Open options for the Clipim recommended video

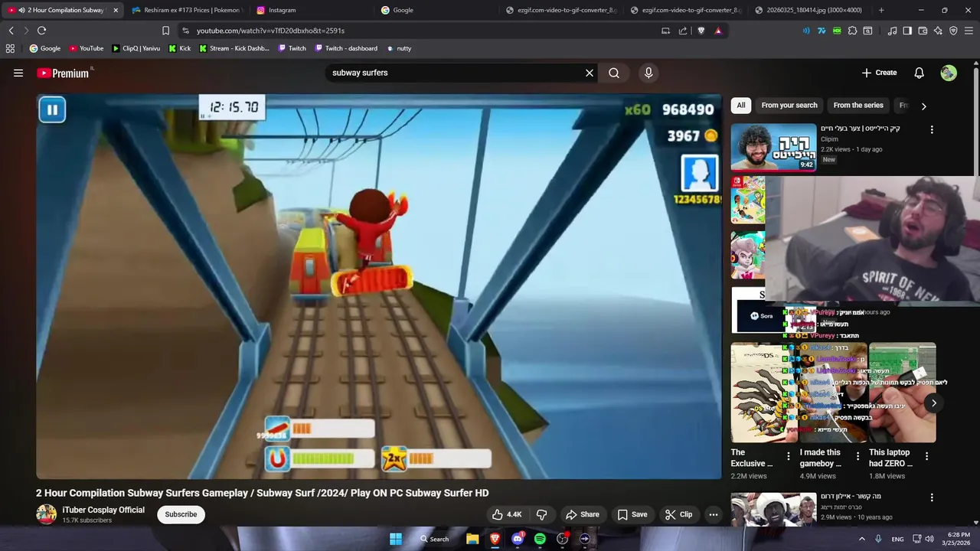point(932,130)
